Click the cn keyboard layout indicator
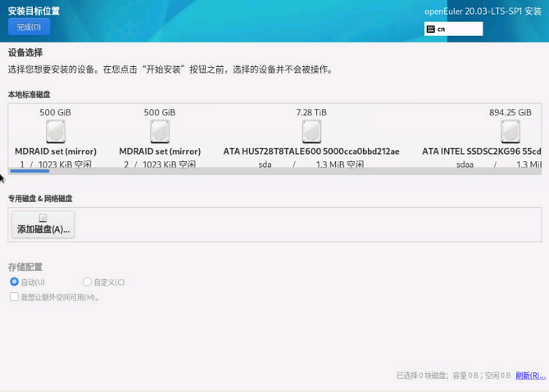The height and width of the screenshot is (392, 549). tap(442, 29)
